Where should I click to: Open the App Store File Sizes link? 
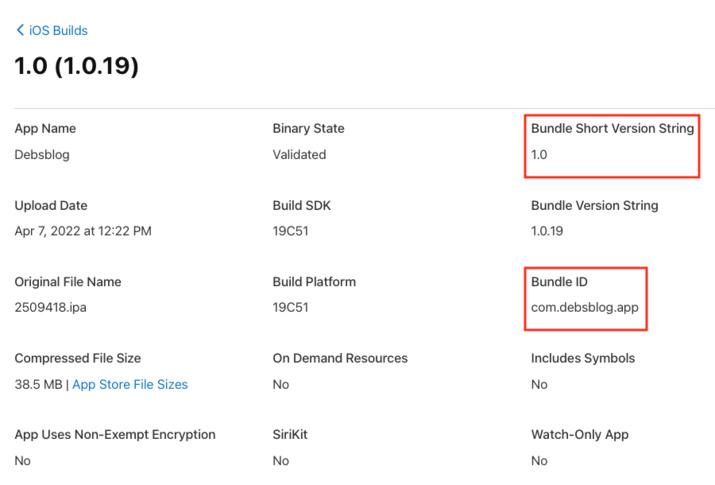tap(129, 384)
